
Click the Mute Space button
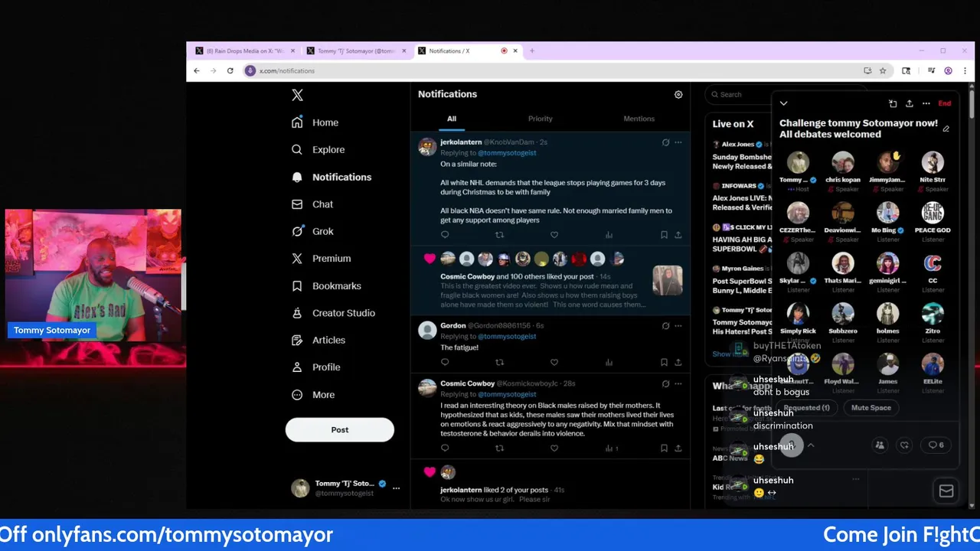pyautogui.click(x=871, y=408)
